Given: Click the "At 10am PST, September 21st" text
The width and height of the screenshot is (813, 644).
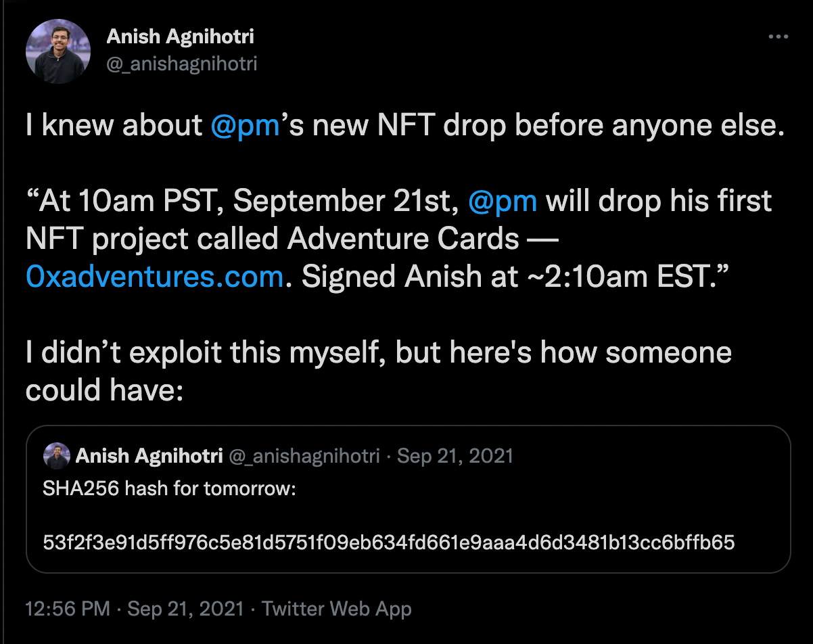Looking at the screenshot, I should [x=243, y=202].
